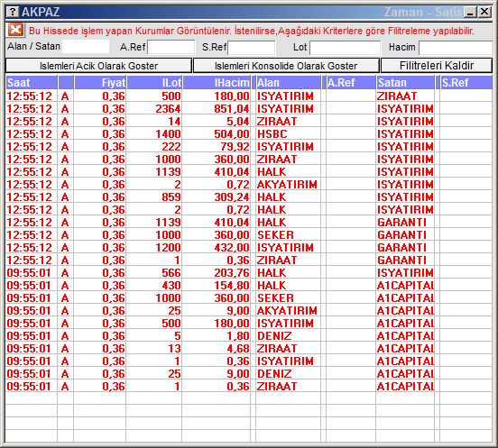
Task: Click the help question mark icon in title bar
Action: [x=13, y=12]
